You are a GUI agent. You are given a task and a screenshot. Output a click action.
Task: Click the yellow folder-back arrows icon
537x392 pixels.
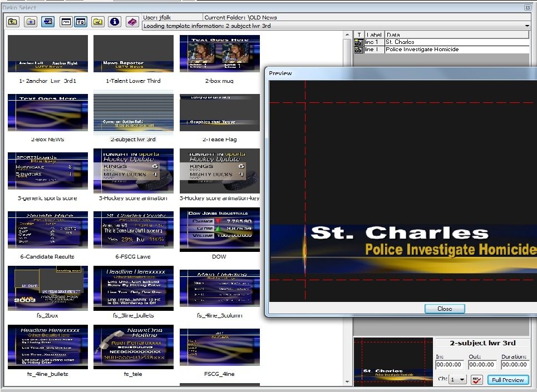(98, 22)
